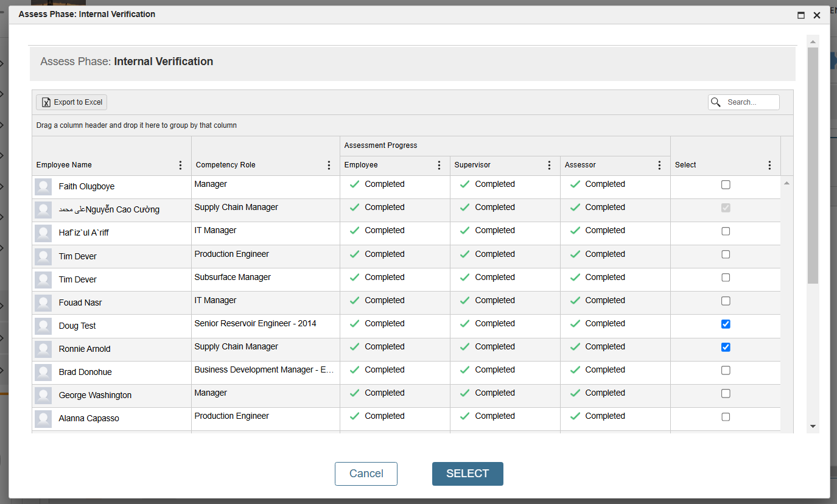Image resolution: width=837 pixels, height=504 pixels.
Task: Click Nguyễn Cao Cường's avatar icon
Action: 43,210
